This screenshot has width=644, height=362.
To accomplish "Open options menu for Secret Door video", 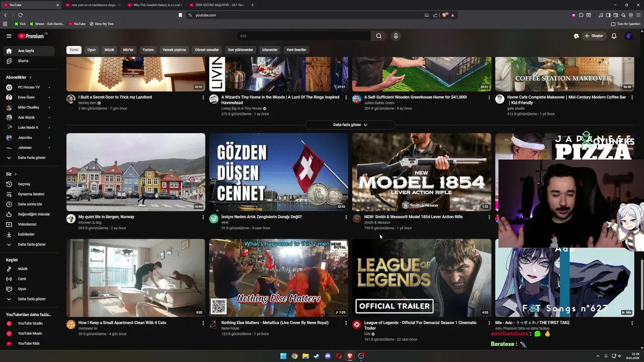I will [203, 98].
